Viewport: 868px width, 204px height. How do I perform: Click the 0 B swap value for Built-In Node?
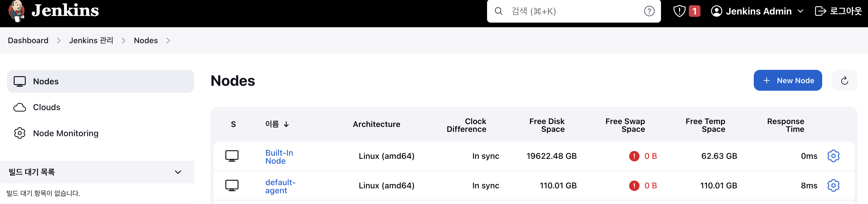pyautogui.click(x=651, y=156)
